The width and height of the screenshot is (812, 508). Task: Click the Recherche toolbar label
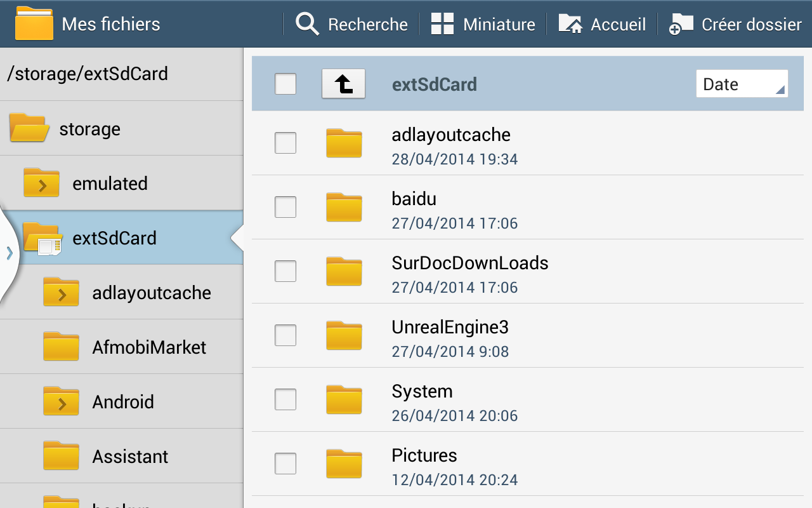pos(368,25)
